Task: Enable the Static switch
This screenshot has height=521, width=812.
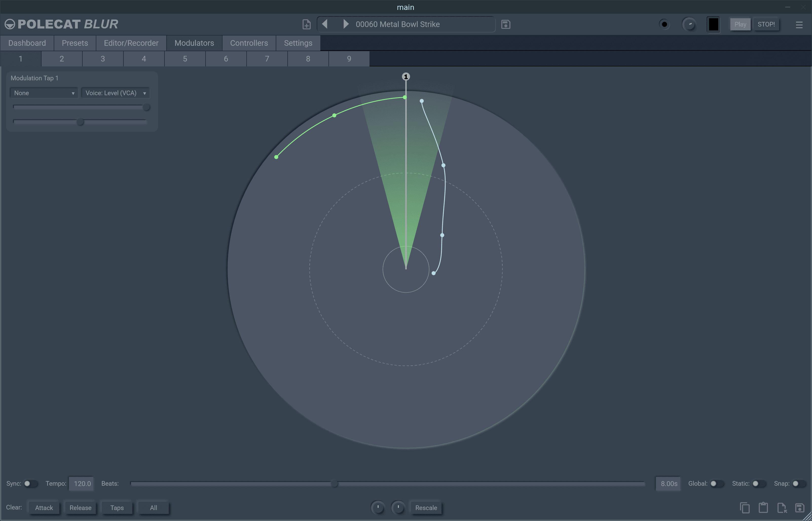Action: tap(759, 483)
